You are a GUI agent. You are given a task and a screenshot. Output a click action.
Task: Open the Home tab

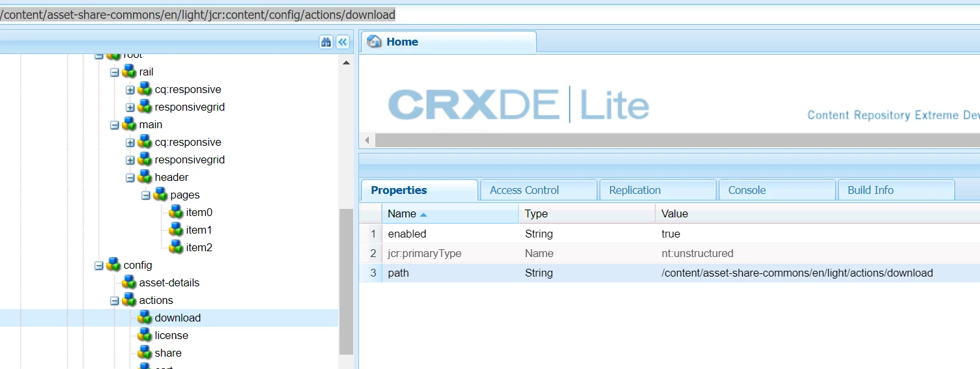click(x=448, y=42)
